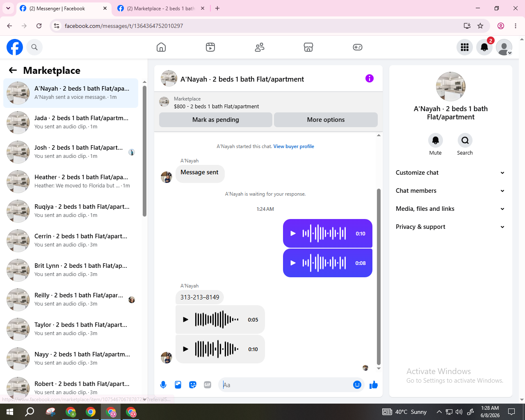Open chat with Taylor
The width and height of the screenshot is (525, 420).
click(x=71, y=329)
